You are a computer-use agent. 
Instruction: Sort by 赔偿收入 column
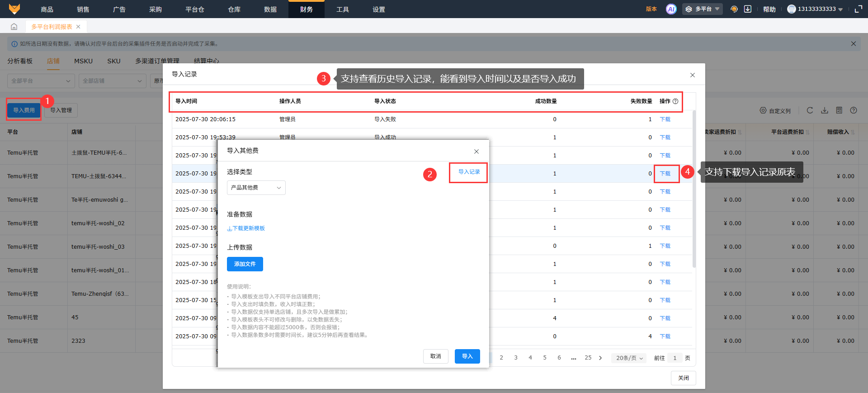click(x=853, y=132)
